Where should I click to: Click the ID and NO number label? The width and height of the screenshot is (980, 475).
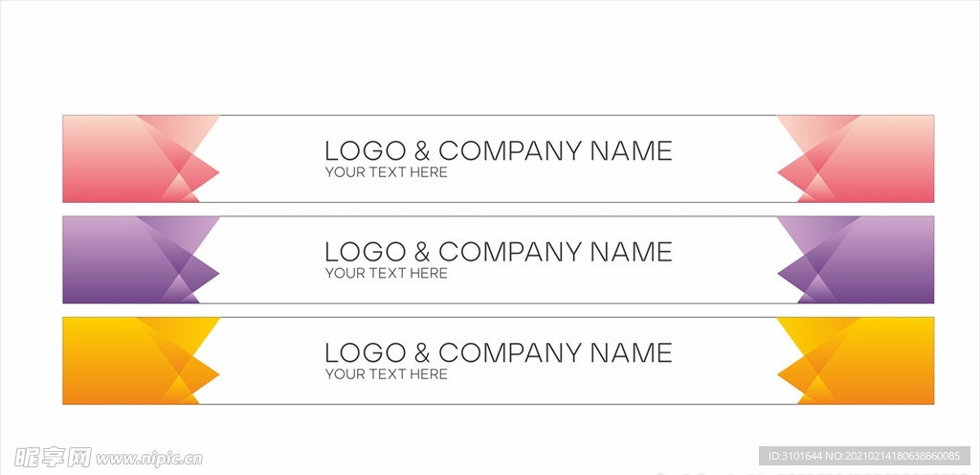coord(864,456)
